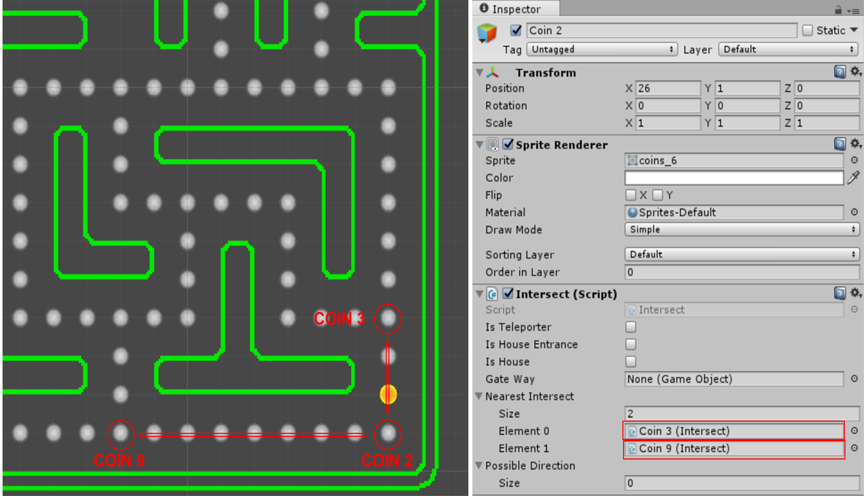868x496 pixels.
Task: Collapse the Transform component foldout
Action: pyautogui.click(x=480, y=73)
